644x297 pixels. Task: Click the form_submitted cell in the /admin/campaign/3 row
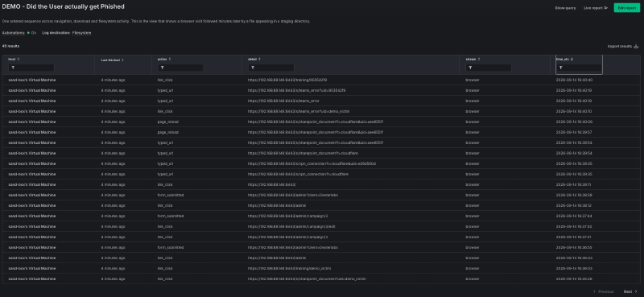[171, 216]
